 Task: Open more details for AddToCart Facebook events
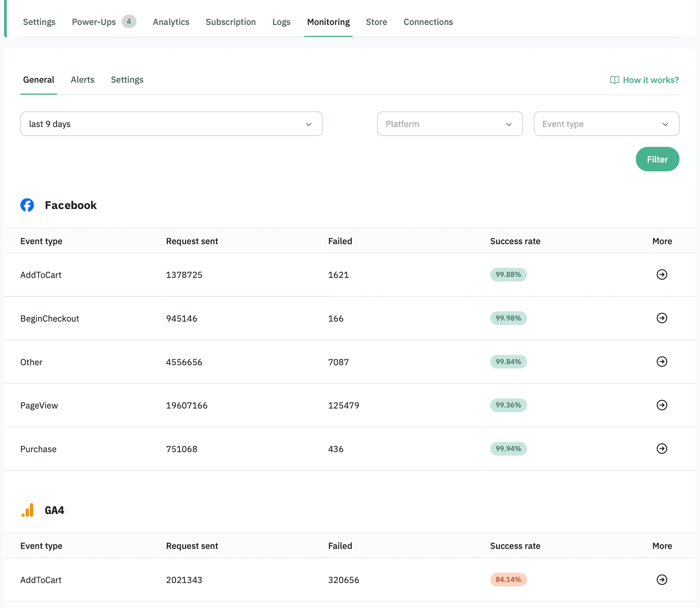662,275
